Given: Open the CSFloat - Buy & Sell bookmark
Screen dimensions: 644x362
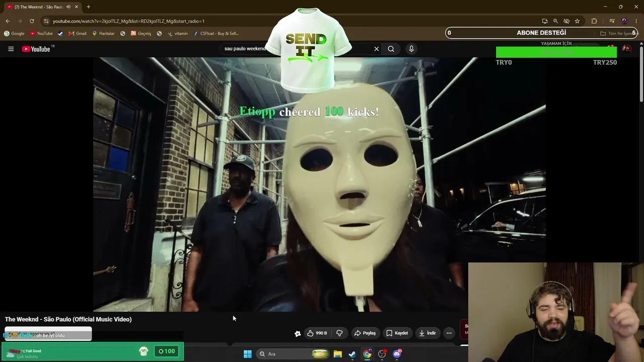Looking at the screenshot, I should pos(216,34).
